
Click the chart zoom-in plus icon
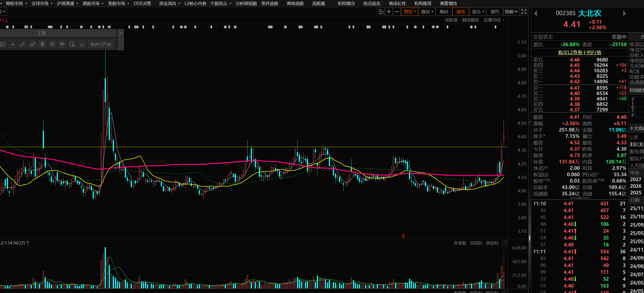389,12
